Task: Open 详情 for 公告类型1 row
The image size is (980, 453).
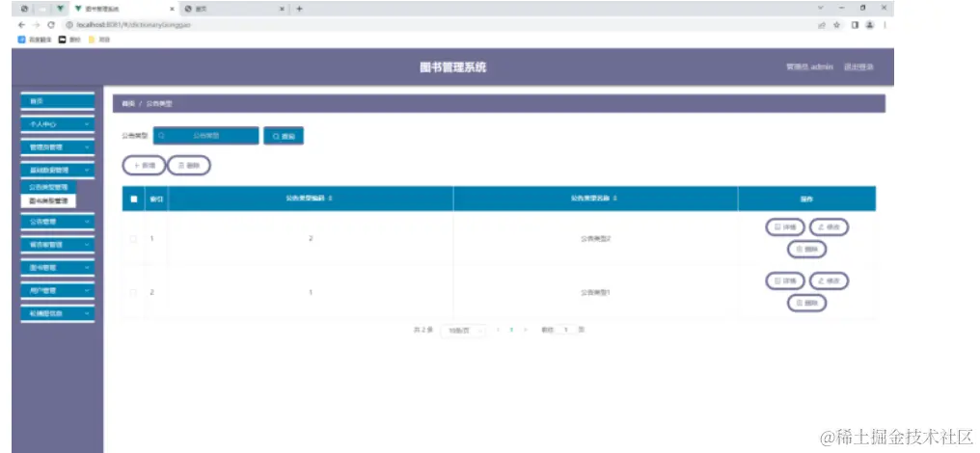Action: coord(785,280)
